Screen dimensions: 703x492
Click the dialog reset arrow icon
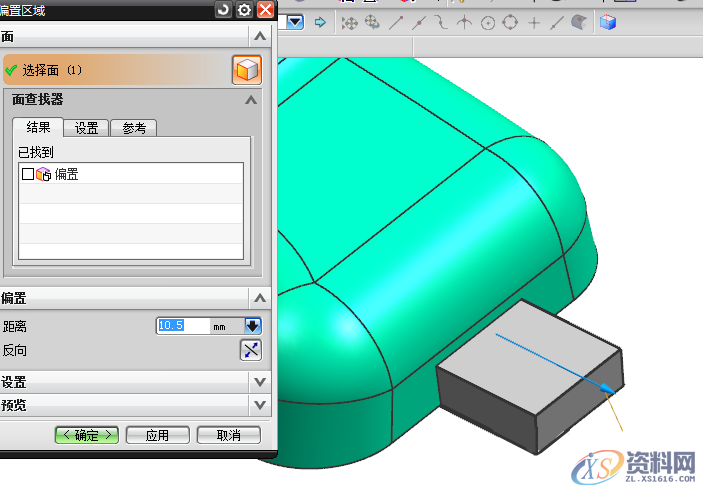[x=223, y=10]
